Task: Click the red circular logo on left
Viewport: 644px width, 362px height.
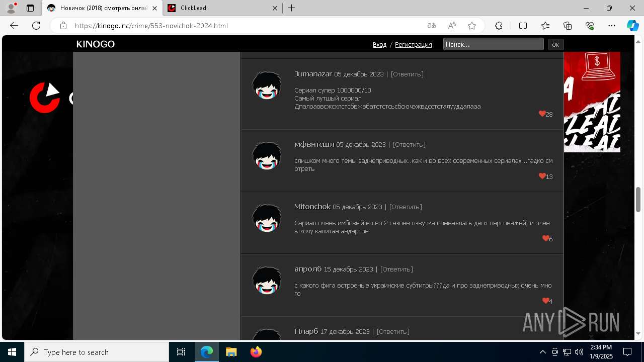Action: pos(45,98)
